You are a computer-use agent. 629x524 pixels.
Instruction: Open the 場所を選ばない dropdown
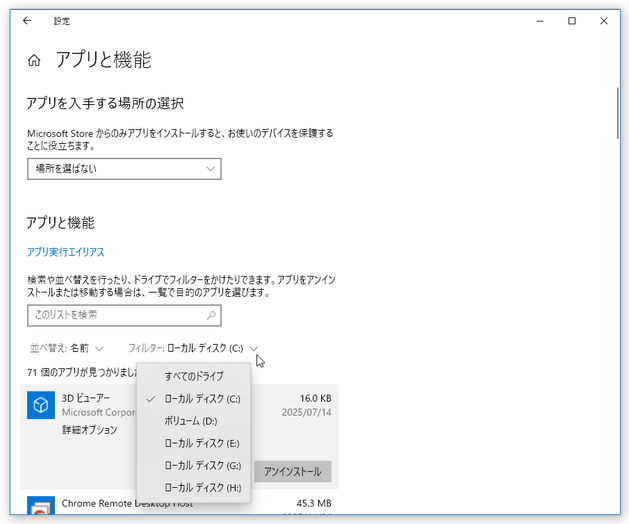tap(124, 169)
